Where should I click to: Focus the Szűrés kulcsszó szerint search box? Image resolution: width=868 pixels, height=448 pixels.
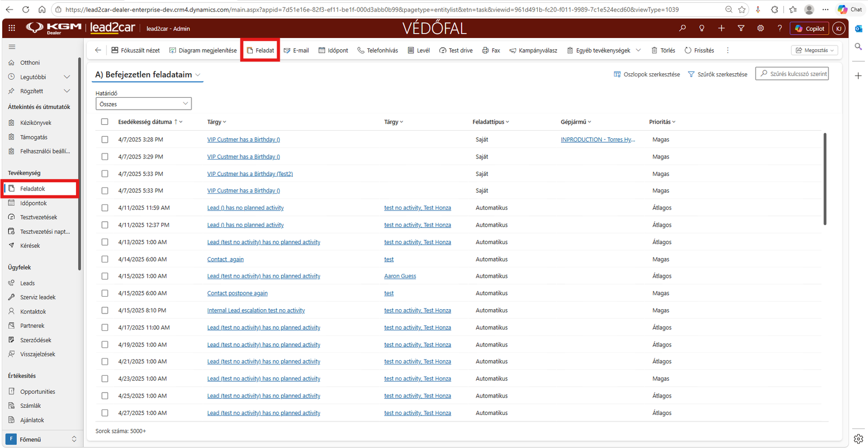tap(792, 74)
